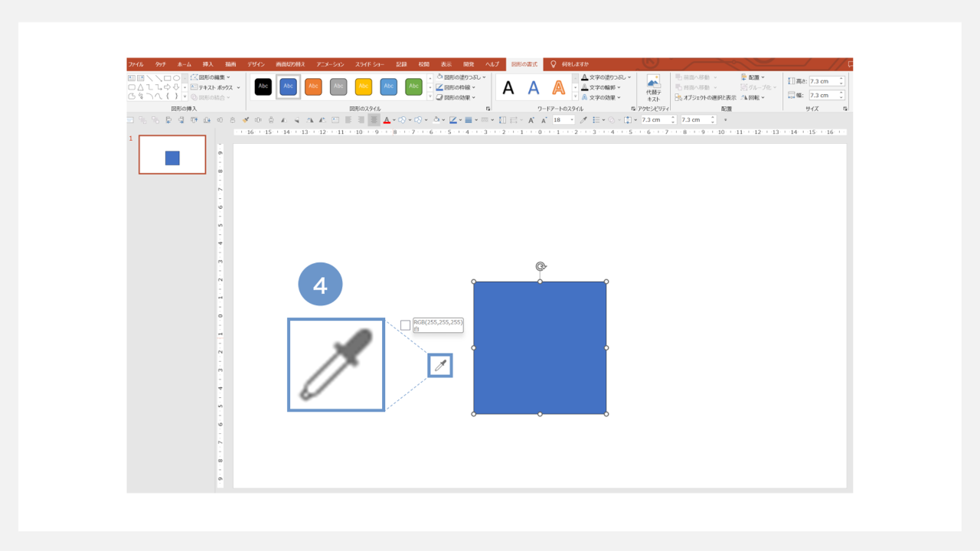
Task: Switch to the 挿入 tab
Action: coord(207,64)
